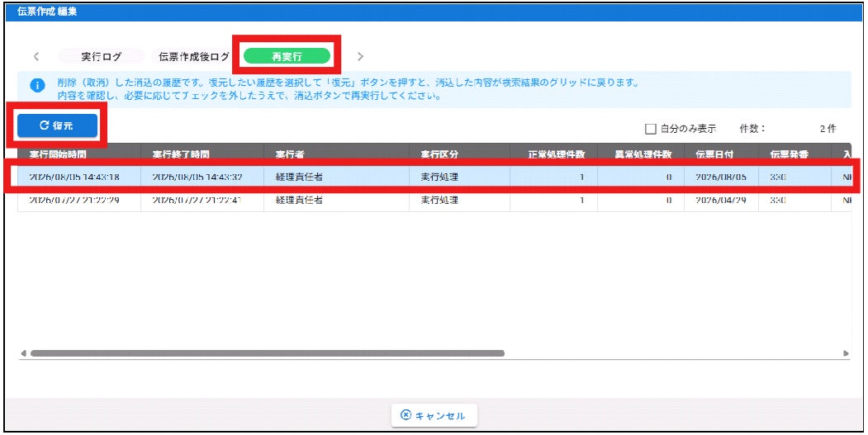Click the scrollbar left arrow
Viewport: 868px width, 435px height.
click(x=24, y=353)
